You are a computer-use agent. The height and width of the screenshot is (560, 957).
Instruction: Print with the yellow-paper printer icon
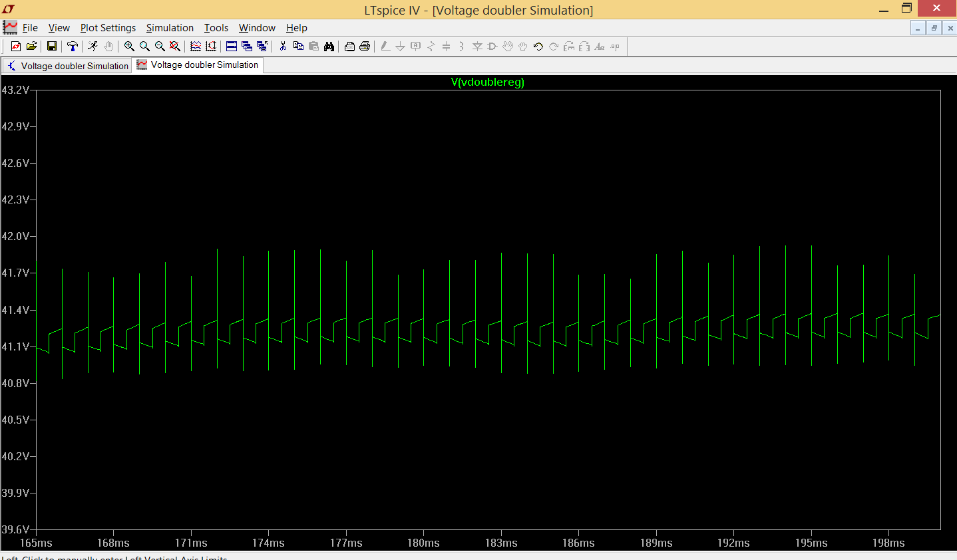pos(365,46)
